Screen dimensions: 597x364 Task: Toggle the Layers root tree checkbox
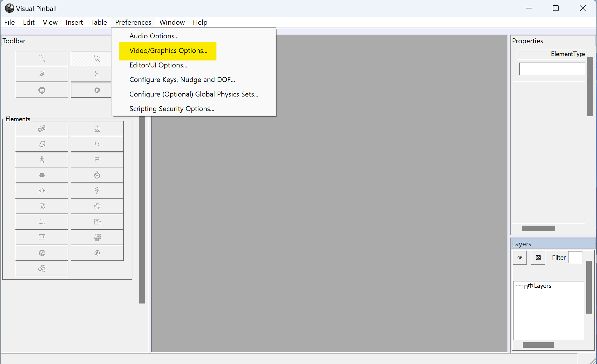click(x=526, y=287)
